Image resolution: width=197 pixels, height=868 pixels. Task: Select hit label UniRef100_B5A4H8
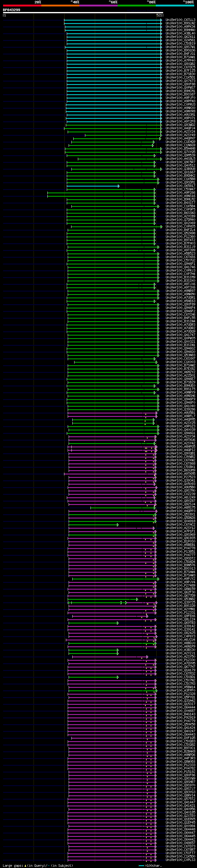[180, 149]
